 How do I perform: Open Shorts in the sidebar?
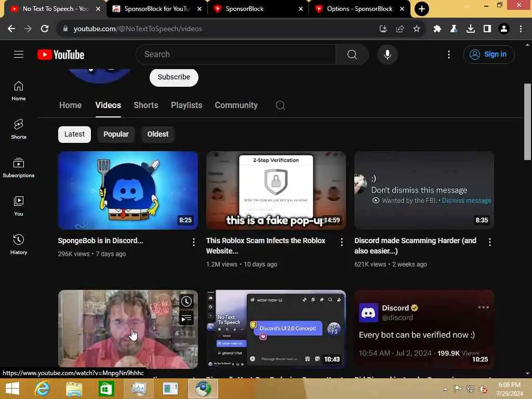19,129
